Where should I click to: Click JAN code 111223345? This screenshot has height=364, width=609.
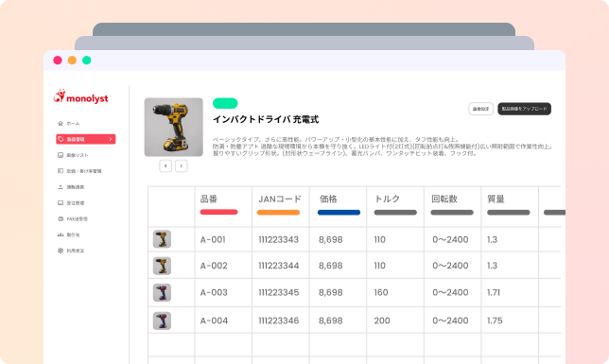tap(279, 292)
